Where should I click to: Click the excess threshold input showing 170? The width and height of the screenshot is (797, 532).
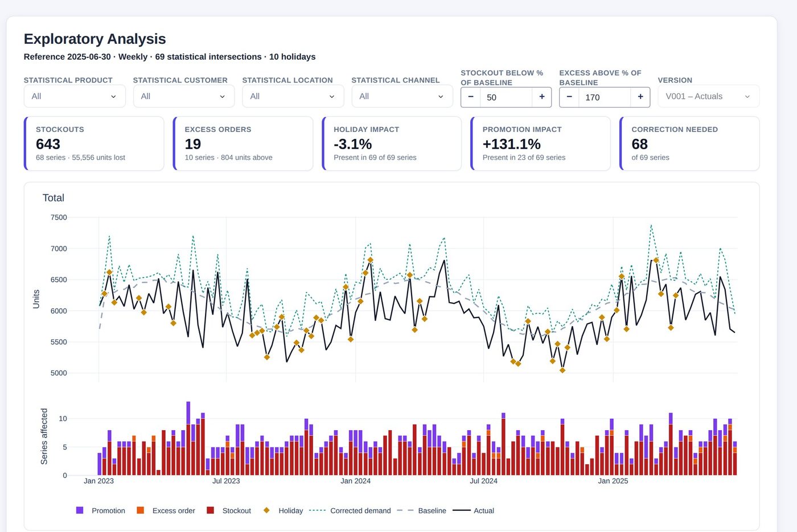click(605, 97)
